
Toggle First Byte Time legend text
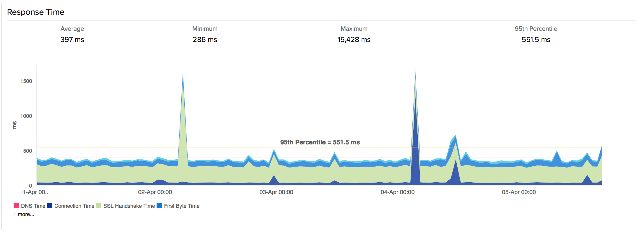(181, 206)
